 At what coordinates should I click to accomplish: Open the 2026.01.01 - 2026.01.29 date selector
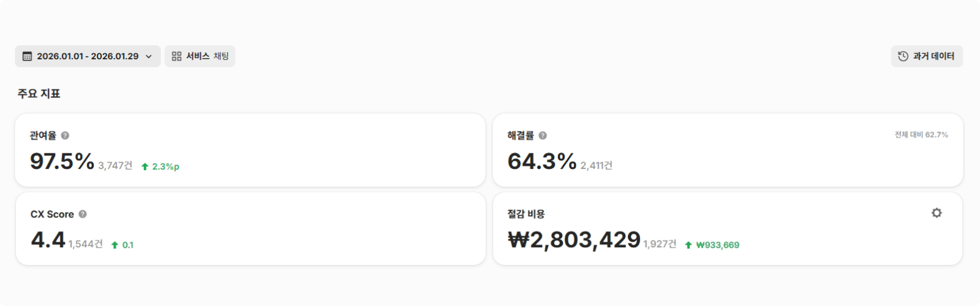[88, 56]
